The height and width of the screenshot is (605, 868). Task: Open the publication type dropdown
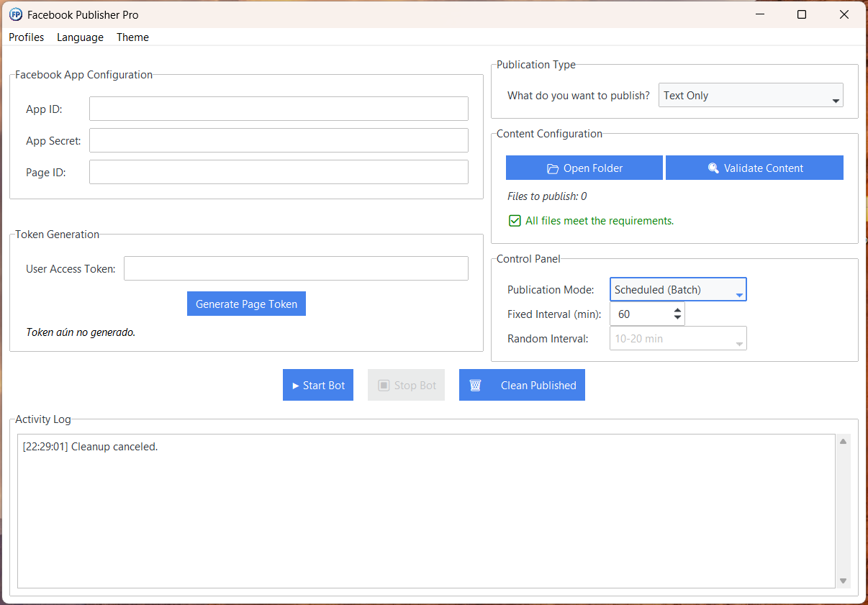751,96
